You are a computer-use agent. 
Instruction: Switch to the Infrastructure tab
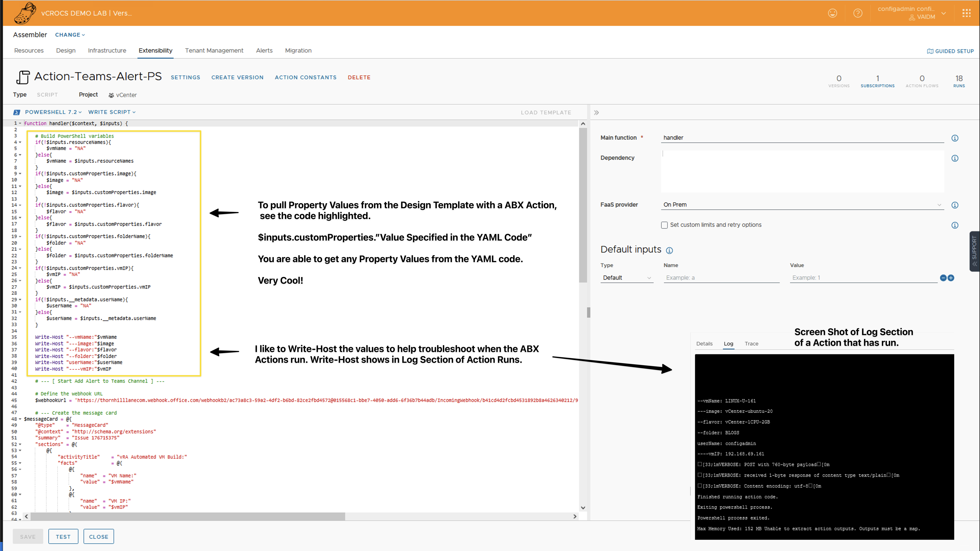pos(107,51)
